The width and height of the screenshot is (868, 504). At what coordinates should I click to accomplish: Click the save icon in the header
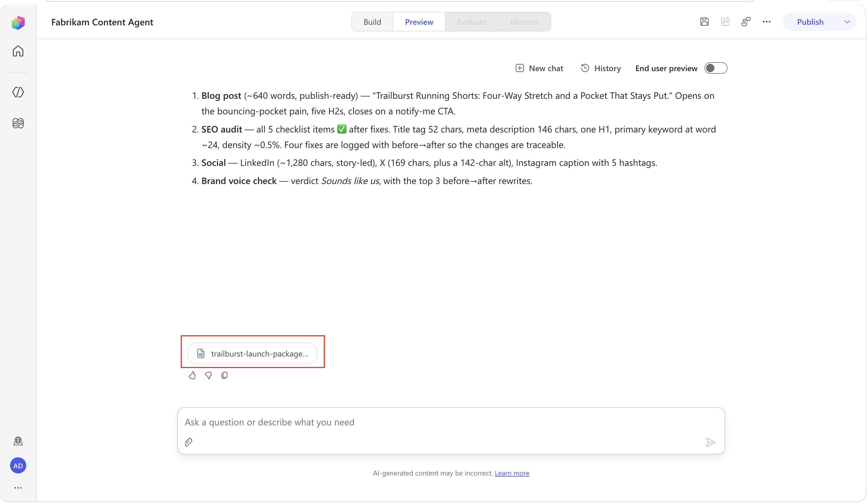[x=705, y=22]
